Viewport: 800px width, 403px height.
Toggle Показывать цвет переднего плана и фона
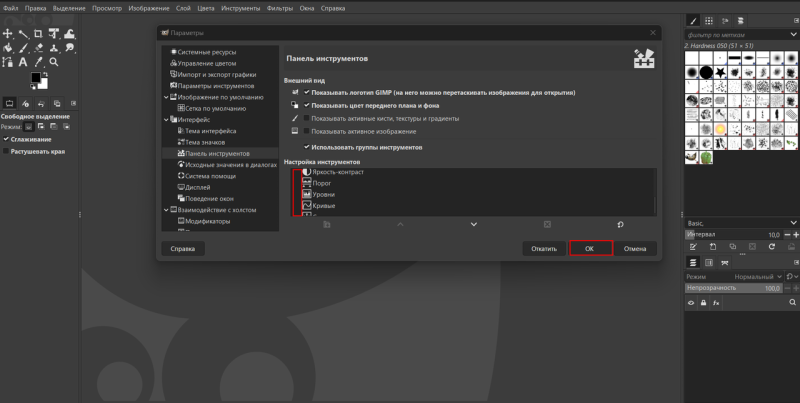point(307,105)
